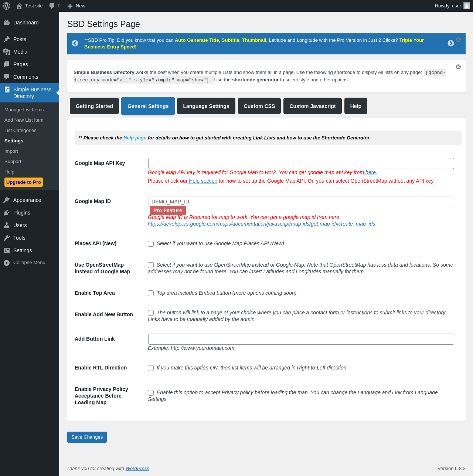The width and height of the screenshot is (473, 476).
Task: Open the Custom Javascript tab
Action: (313, 106)
